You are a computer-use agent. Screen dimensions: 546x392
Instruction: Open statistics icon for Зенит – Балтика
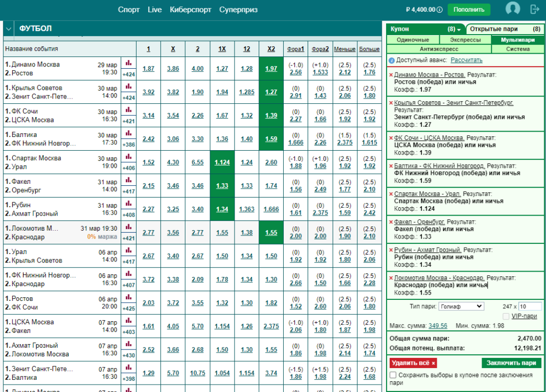pos(129,367)
